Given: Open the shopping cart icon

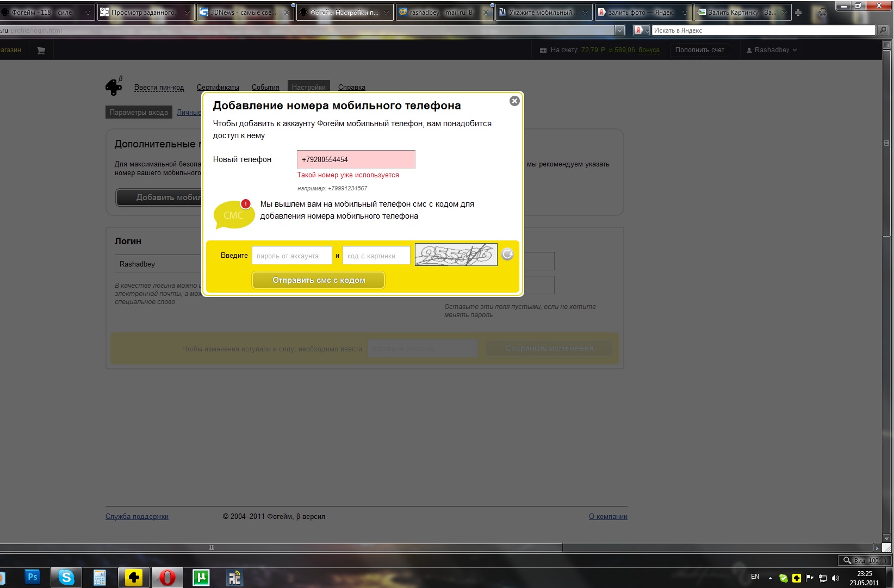Looking at the screenshot, I should coord(41,50).
